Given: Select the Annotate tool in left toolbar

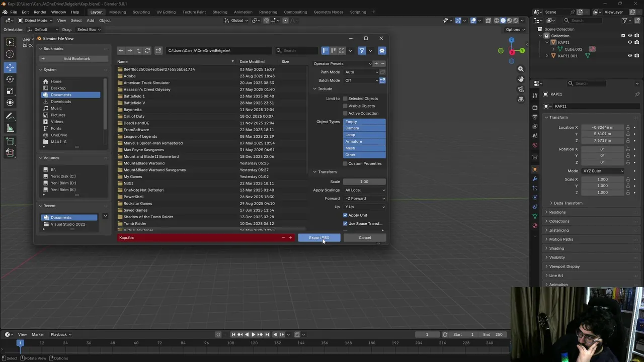Looking at the screenshot, I should 10,116.
